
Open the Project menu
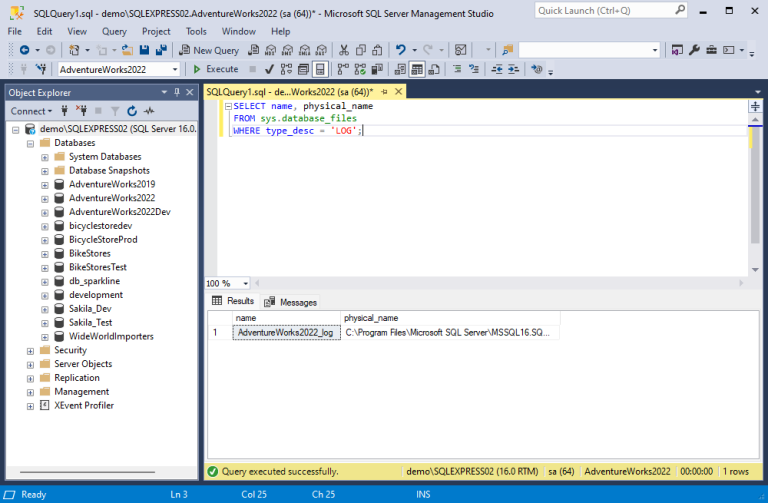(x=156, y=31)
